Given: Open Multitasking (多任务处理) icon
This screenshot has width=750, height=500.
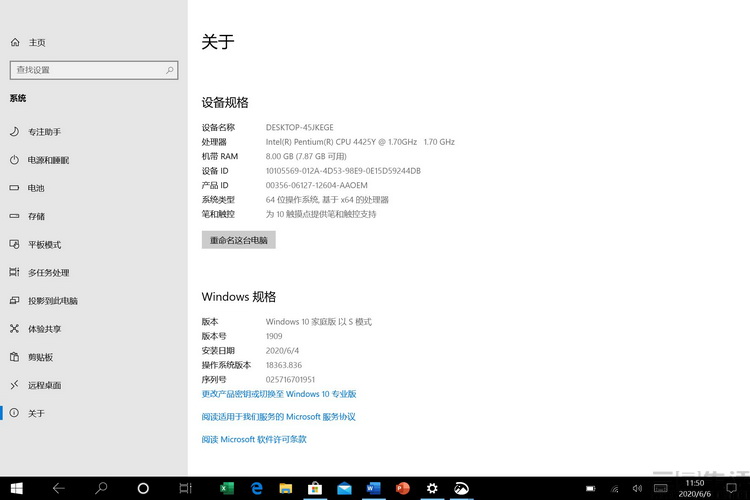Looking at the screenshot, I should coord(14,272).
